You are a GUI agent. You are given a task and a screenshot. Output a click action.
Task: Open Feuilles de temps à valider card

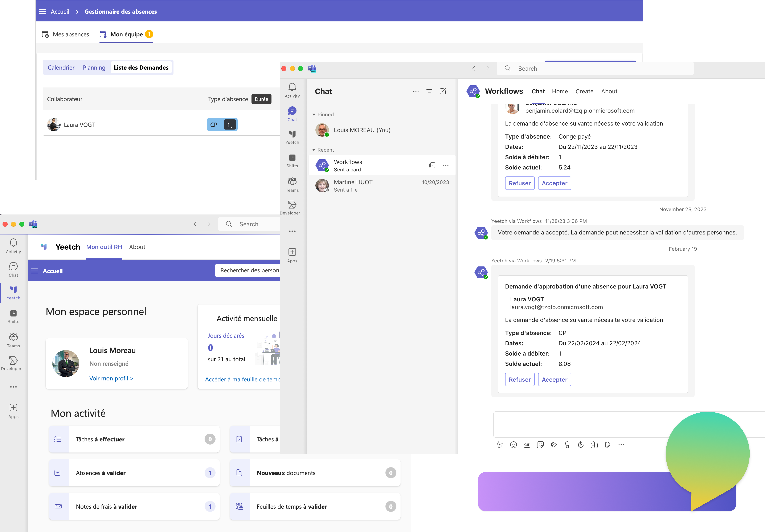[x=315, y=506]
